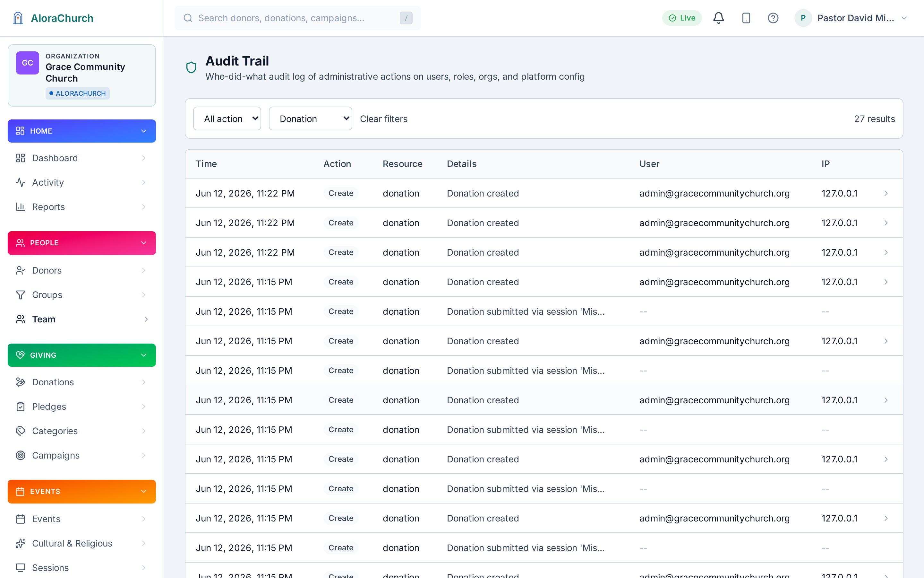Click the 27 results count

(x=874, y=119)
